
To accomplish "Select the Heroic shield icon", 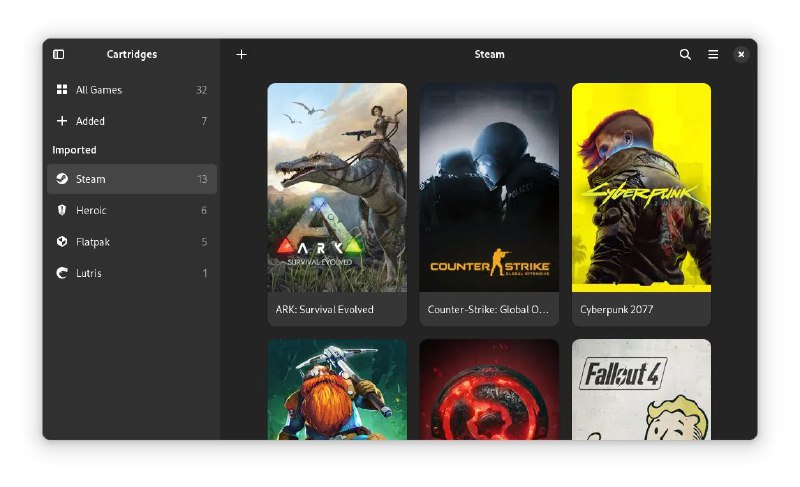I will (x=62, y=210).
